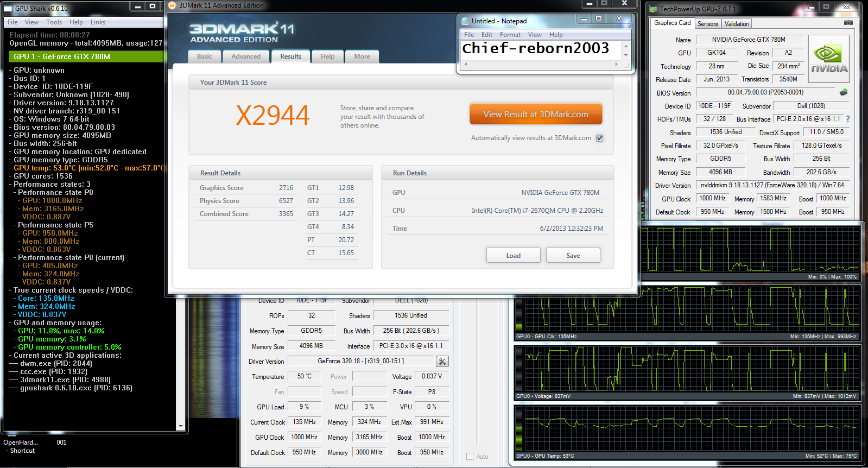The width and height of the screenshot is (868, 468).
Task: Click the GPU Shark title bar icon
Action: coord(8,8)
